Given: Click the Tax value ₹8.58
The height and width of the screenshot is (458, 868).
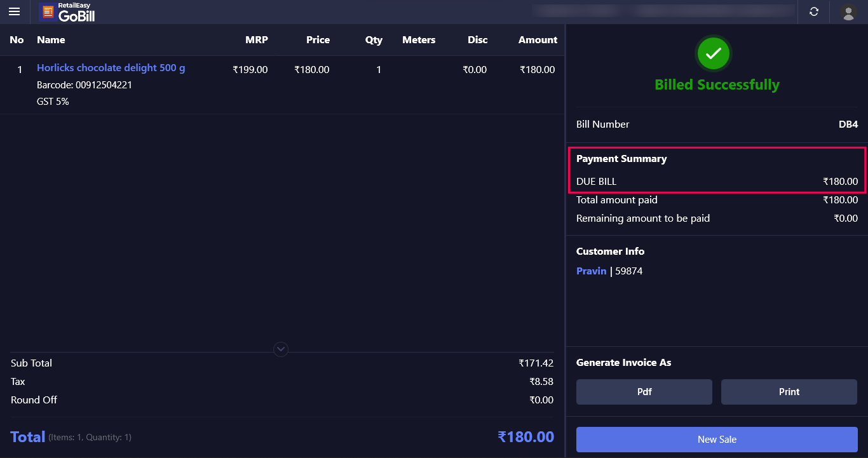Looking at the screenshot, I should pos(541,382).
